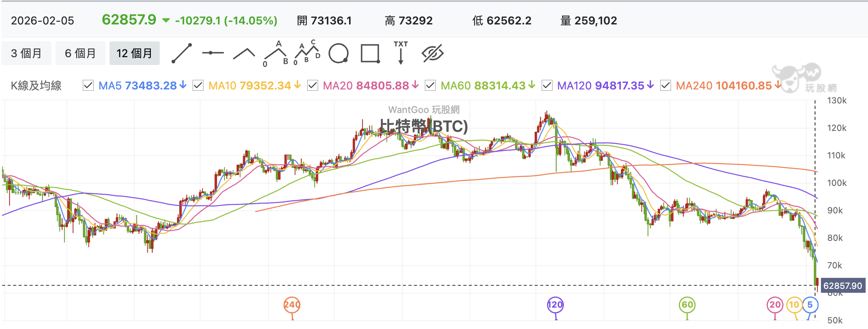Select the rectangle drawing tool
Screen dimensions: 868x329
pos(370,54)
